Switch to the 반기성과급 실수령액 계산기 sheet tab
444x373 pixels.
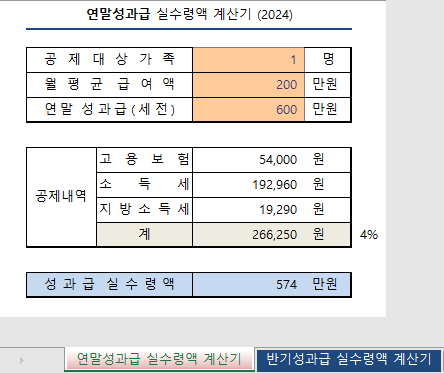coord(349,359)
